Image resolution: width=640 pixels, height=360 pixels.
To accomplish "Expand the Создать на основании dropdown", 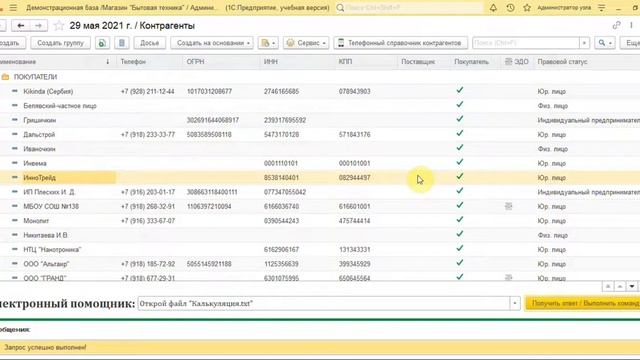I will [x=212, y=43].
